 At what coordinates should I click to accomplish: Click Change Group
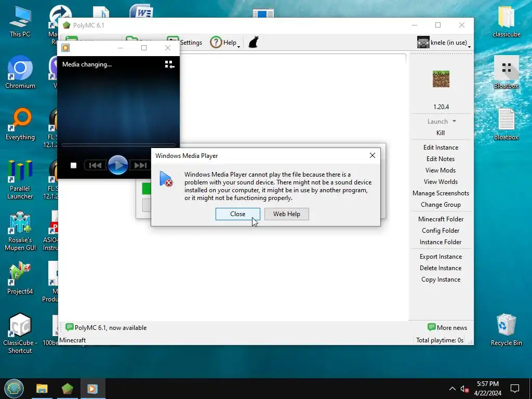click(441, 205)
